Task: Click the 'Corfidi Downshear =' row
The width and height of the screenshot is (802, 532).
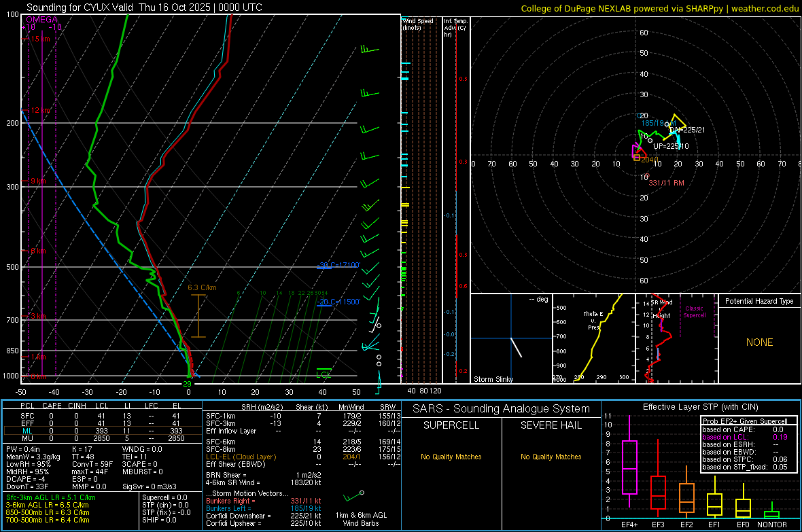Action: (x=264, y=516)
